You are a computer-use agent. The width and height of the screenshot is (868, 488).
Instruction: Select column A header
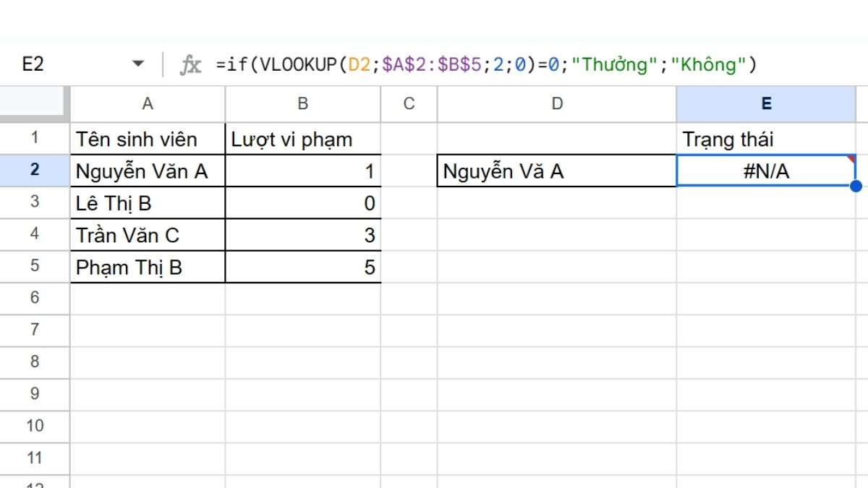(148, 104)
